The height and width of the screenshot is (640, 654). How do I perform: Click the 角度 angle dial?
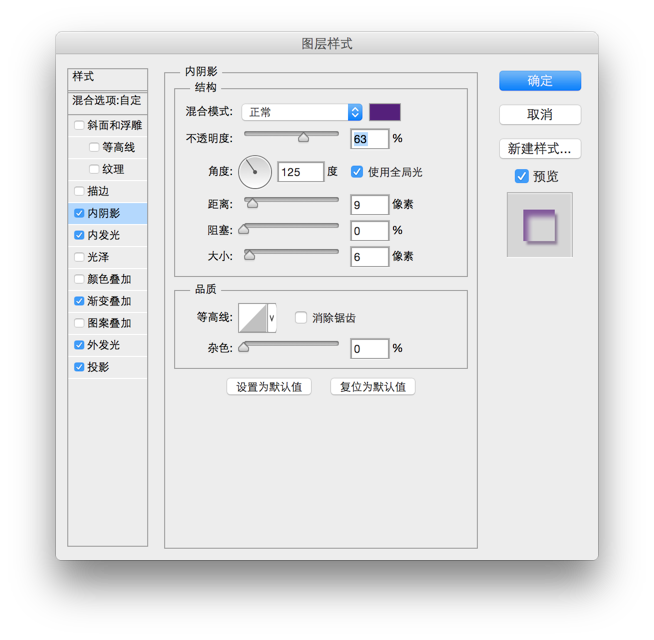pyautogui.click(x=255, y=172)
